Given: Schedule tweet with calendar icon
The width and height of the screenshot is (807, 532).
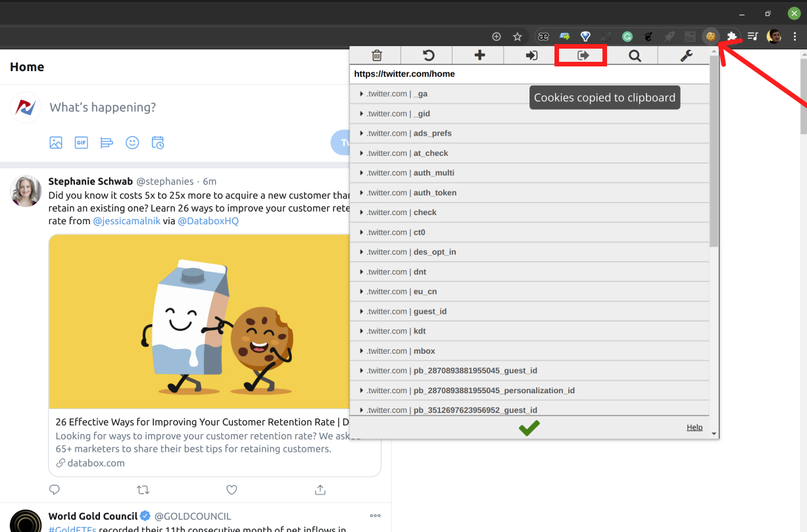Looking at the screenshot, I should (158, 142).
